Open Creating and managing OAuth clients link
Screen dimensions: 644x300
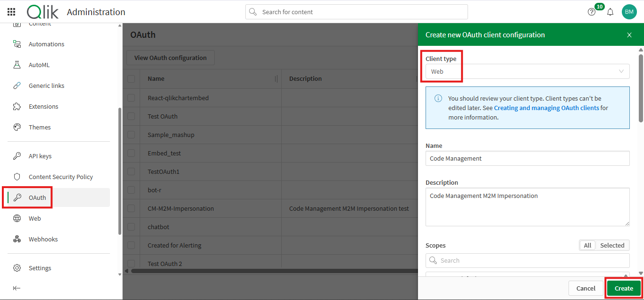546,108
